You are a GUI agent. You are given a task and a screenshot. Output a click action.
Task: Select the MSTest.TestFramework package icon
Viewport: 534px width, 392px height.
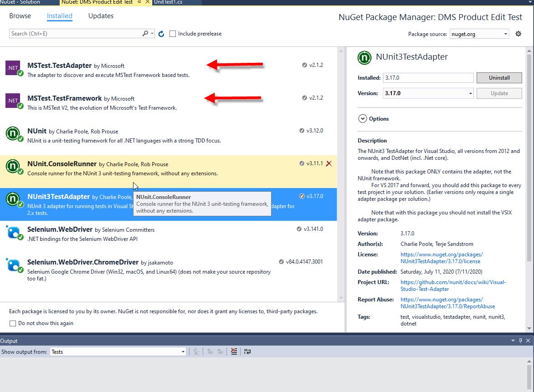[x=14, y=101]
